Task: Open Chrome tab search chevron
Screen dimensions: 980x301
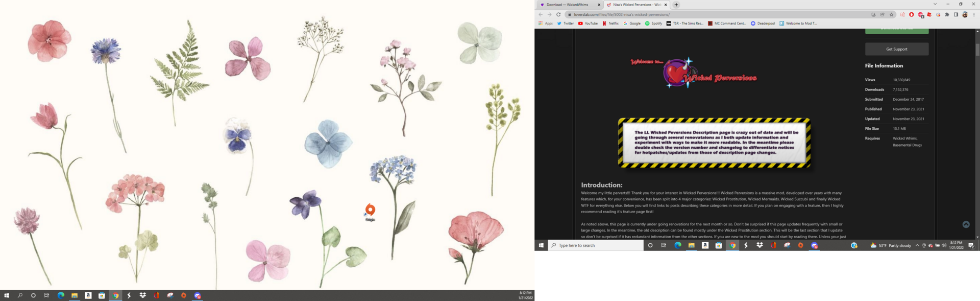Action: coord(935,4)
